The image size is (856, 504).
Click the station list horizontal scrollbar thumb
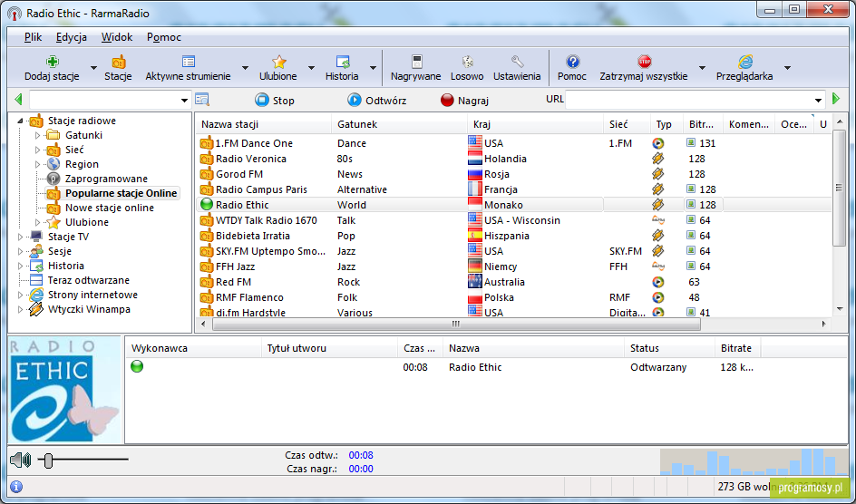pyautogui.click(x=456, y=324)
